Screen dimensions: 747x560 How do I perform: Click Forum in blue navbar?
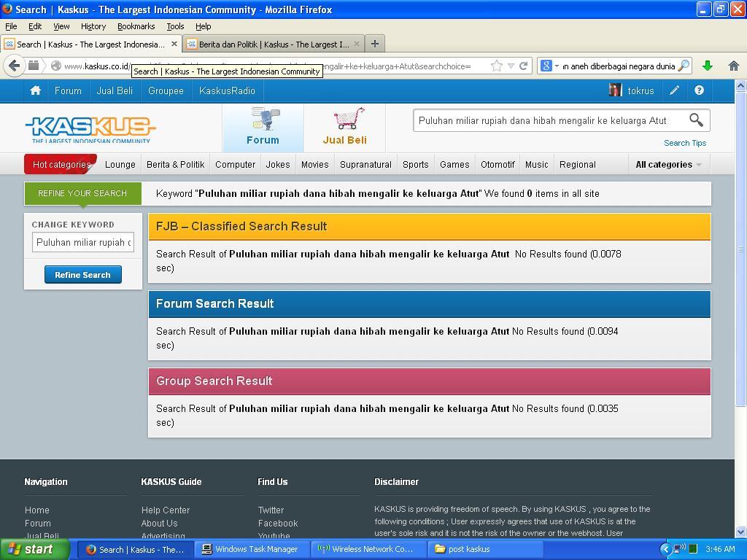point(68,90)
